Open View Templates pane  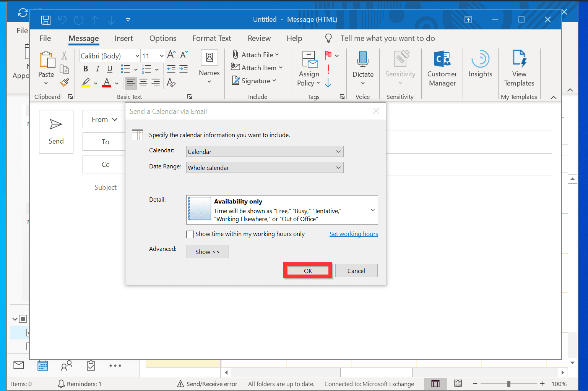coord(519,69)
